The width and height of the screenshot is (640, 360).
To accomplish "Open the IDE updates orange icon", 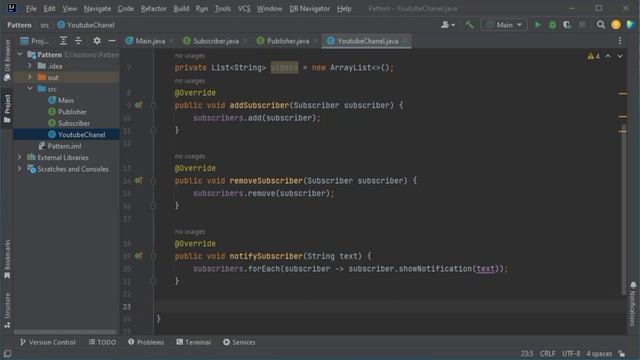I will point(616,25).
